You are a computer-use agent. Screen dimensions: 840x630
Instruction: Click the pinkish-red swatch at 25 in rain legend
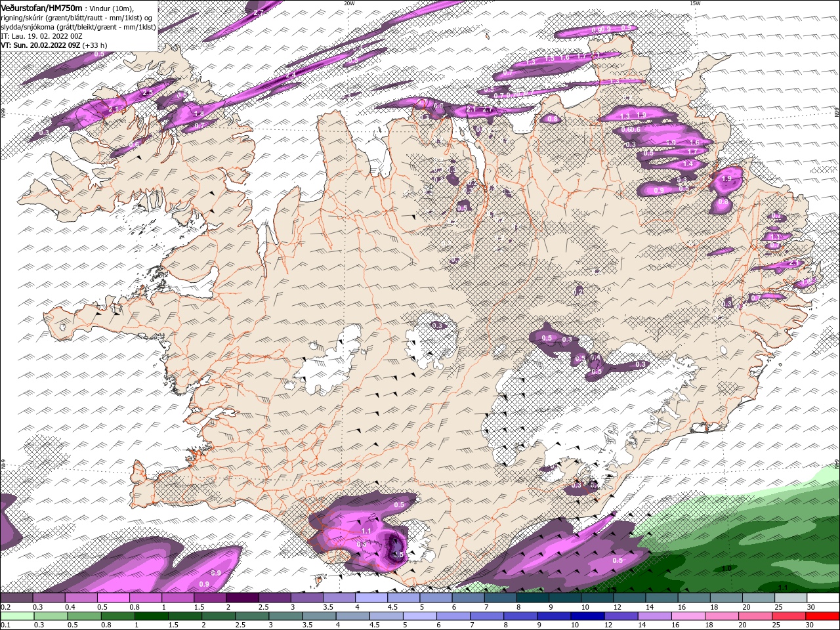789,616
